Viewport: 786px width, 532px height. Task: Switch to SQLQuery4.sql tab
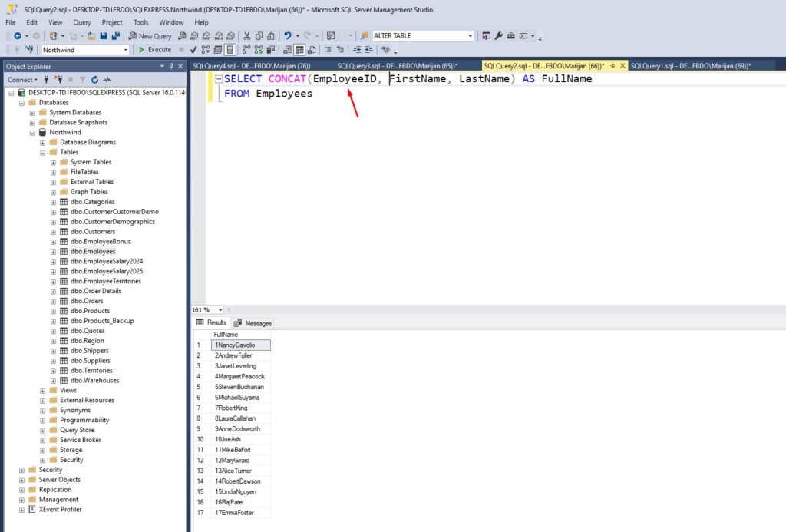click(252, 66)
